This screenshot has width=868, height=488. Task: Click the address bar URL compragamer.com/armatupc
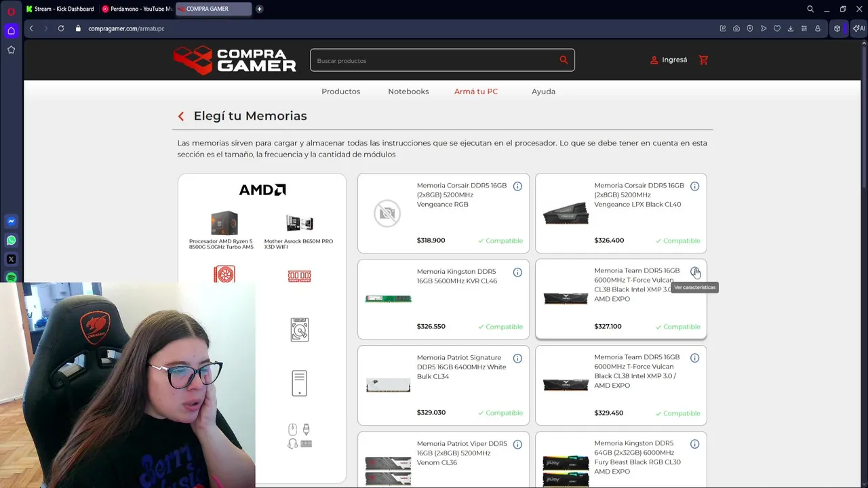pos(126,28)
